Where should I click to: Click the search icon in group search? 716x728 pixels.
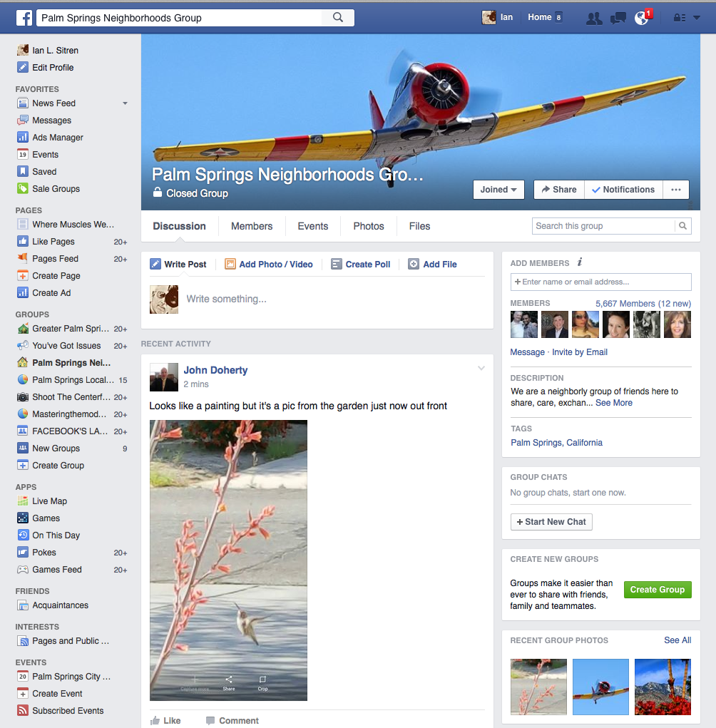click(682, 226)
